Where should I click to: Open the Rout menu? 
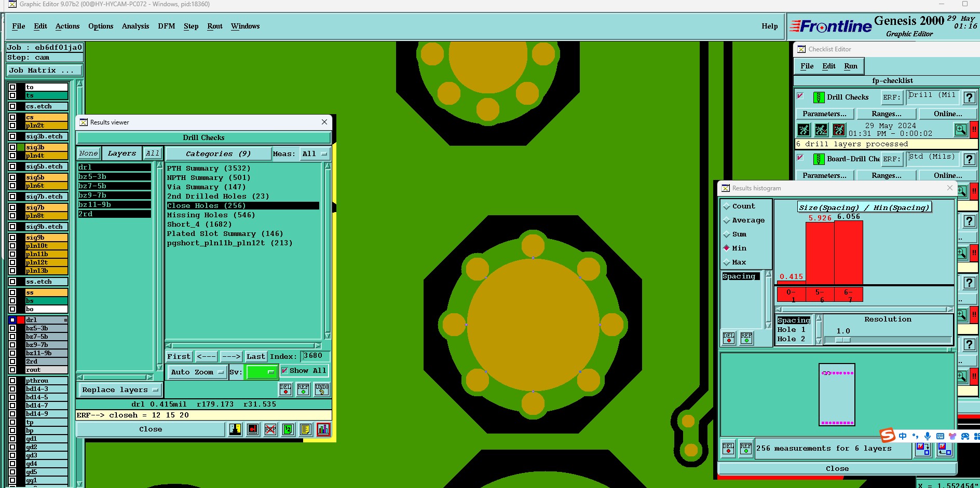[215, 26]
